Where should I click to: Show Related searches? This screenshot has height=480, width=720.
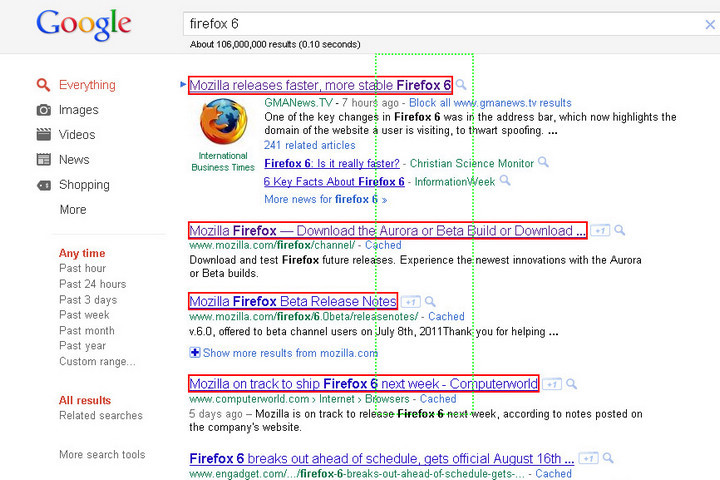point(101,416)
